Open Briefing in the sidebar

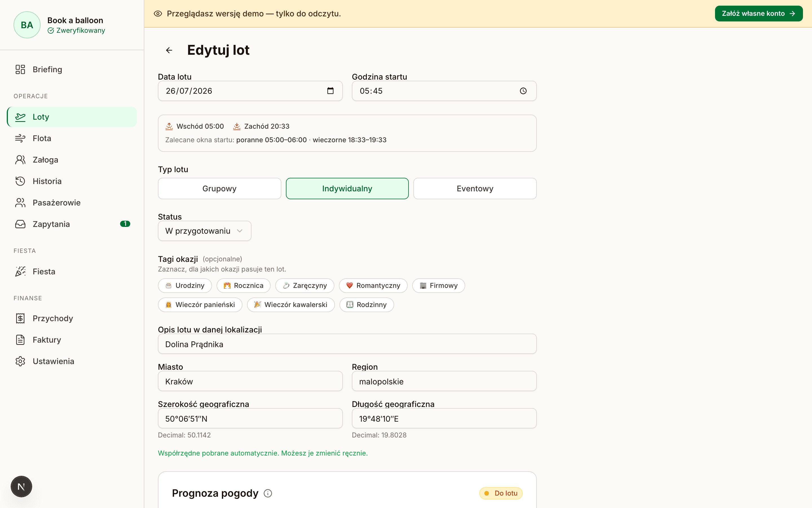pos(72,69)
